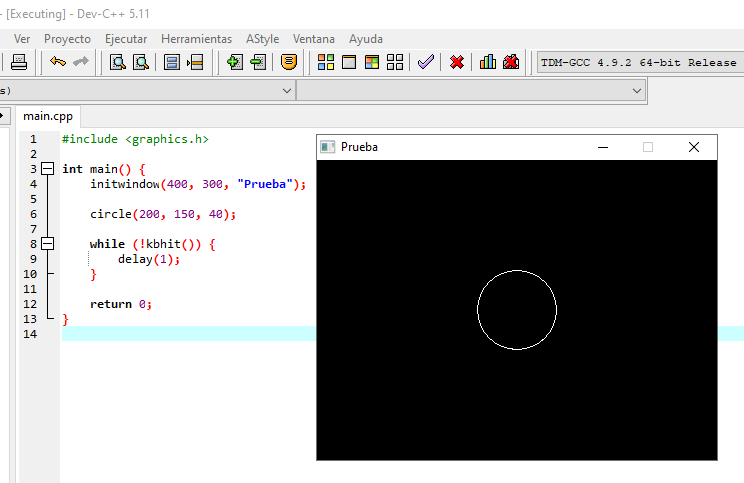The height and width of the screenshot is (483, 744).
Task: Open the Ventana menu
Action: click(x=314, y=39)
